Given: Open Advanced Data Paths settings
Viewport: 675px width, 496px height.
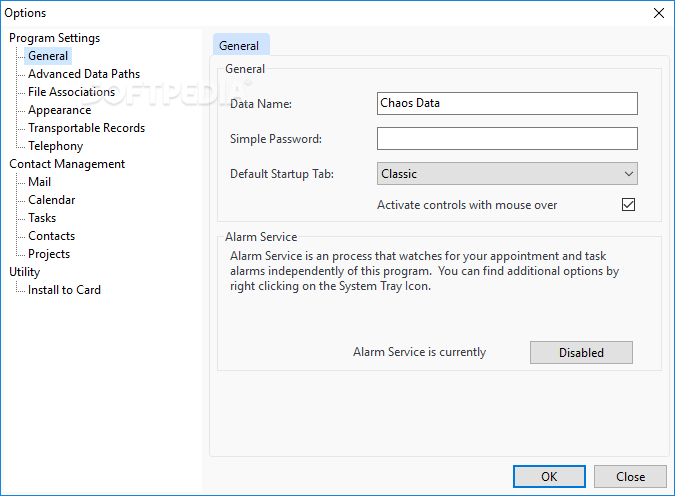Looking at the screenshot, I should 84,74.
